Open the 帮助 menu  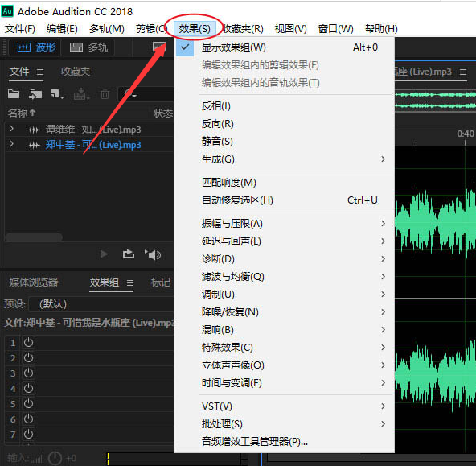coord(381,29)
